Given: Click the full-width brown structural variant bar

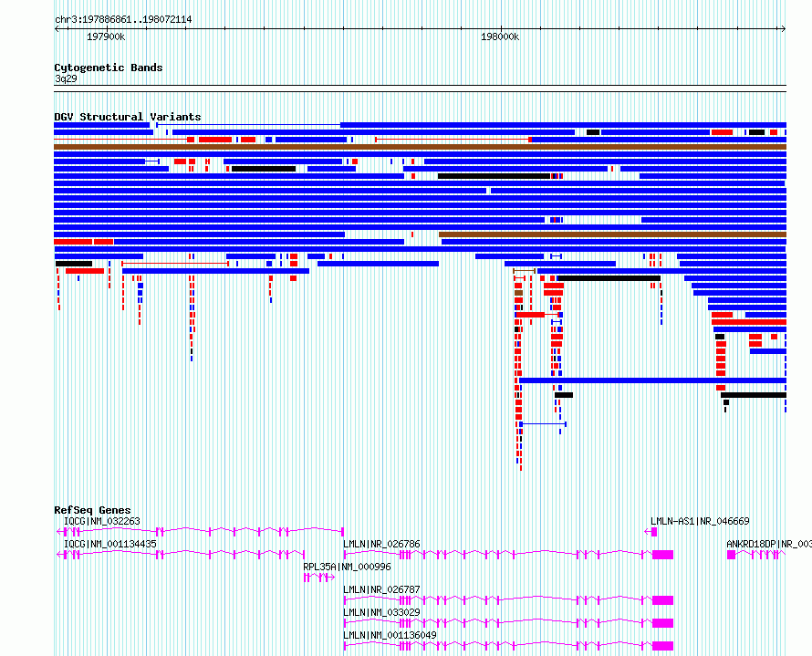Looking at the screenshot, I should (x=420, y=147).
